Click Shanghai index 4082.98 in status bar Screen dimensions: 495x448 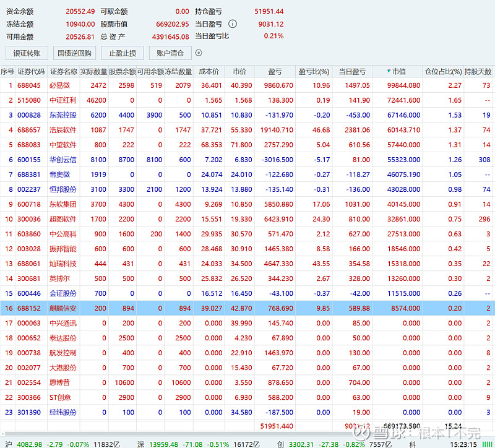pyautogui.click(x=29, y=444)
